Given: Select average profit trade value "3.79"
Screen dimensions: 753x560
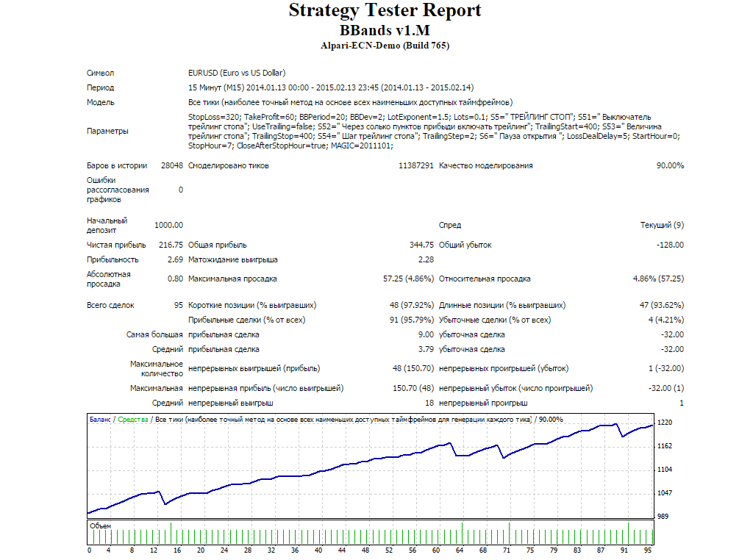Looking at the screenshot, I should click(x=426, y=349).
